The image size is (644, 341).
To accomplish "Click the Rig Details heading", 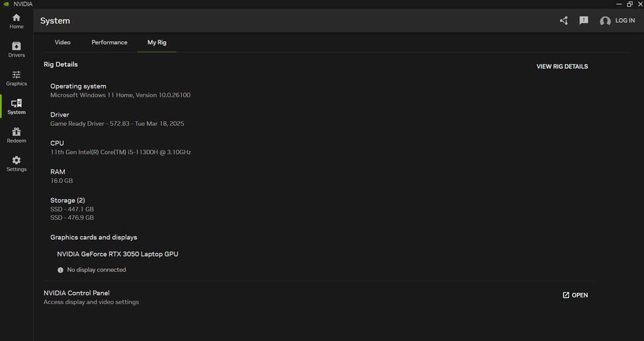I will (x=61, y=64).
